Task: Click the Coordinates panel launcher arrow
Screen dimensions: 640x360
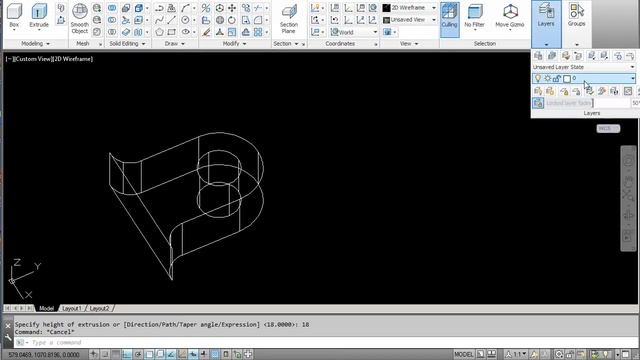Action: 376,44
